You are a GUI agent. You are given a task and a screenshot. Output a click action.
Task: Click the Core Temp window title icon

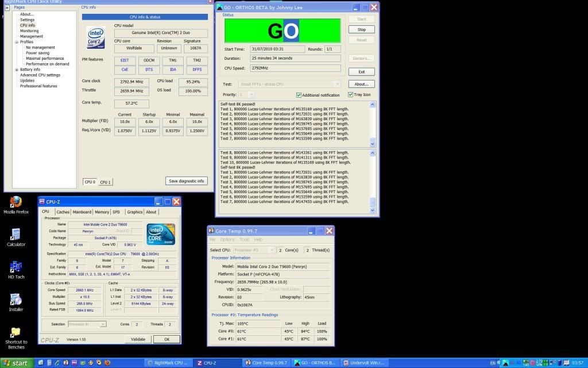click(x=211, y=231)
